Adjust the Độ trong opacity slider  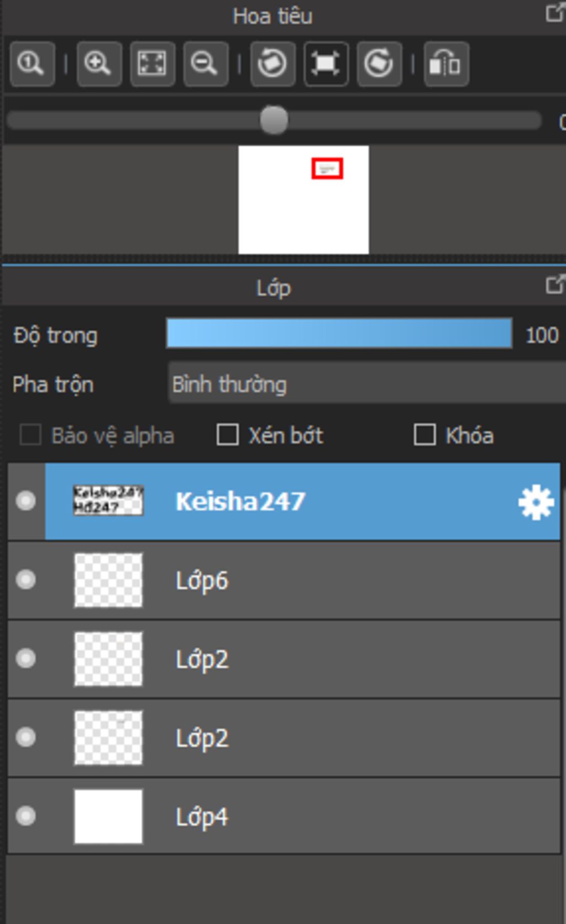tap(338, 333)
